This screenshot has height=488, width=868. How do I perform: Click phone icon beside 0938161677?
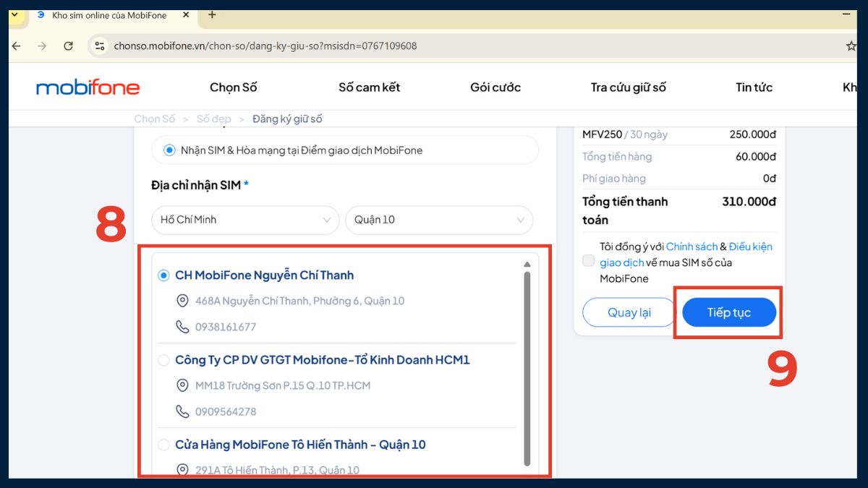click(182, 327)
